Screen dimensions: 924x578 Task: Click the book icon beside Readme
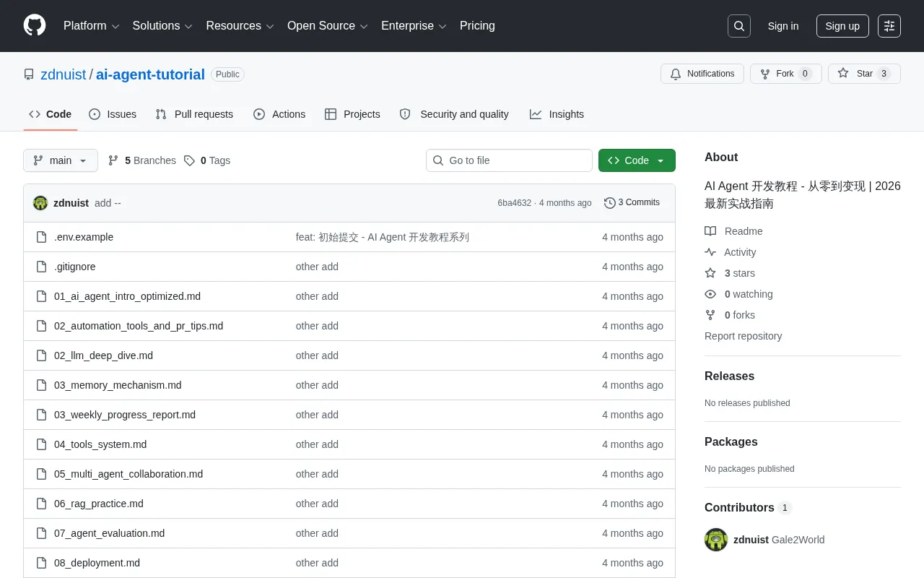pos(710,231)
